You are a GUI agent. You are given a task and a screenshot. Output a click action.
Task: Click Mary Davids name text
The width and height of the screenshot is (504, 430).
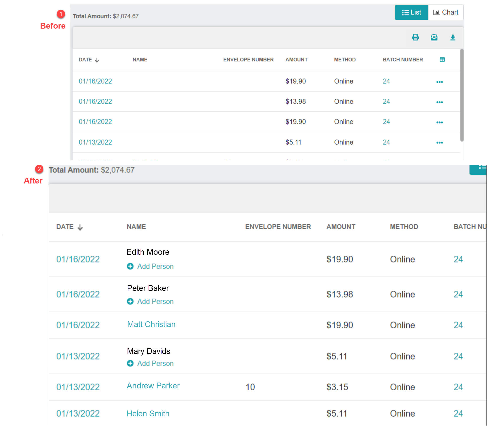tap(148, 351)
